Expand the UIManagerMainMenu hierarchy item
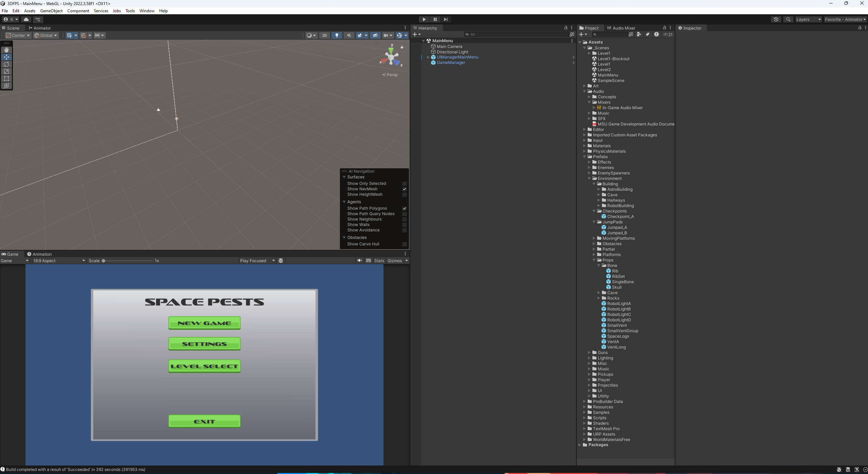Viewport: 868px width, 474px height. [428, 57]
